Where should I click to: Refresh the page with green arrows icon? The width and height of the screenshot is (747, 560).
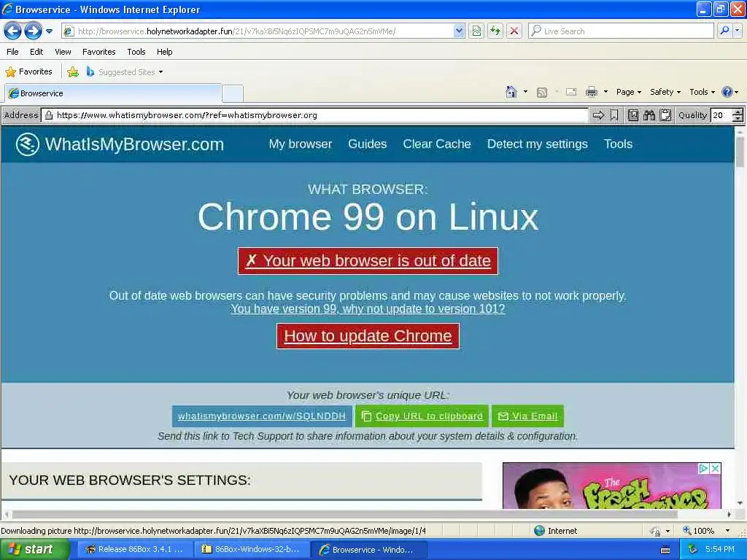[495, 31]
